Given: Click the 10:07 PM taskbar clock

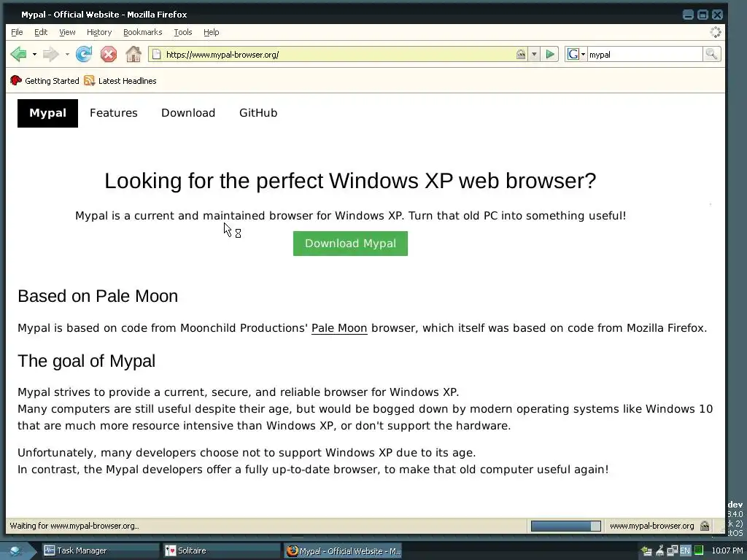Looking at the screenshot, I should [x=727, y=551].
